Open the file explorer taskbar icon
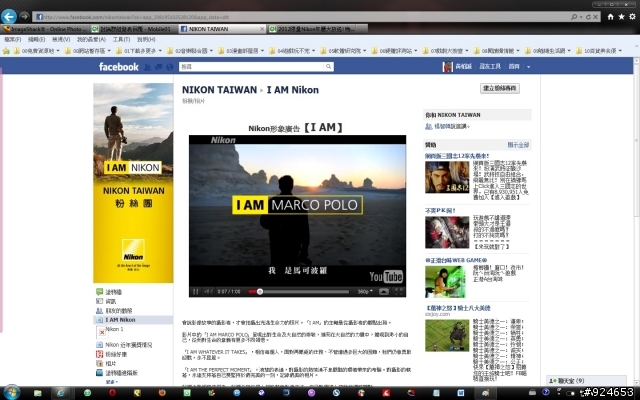640x400 pixels. pos(38,393)
